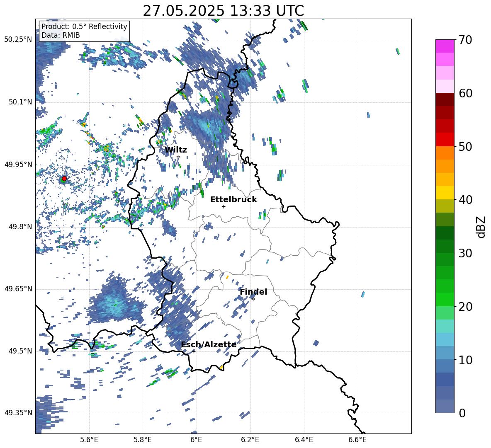Click the magenta top colorbar segment

[x=445, y=46]
